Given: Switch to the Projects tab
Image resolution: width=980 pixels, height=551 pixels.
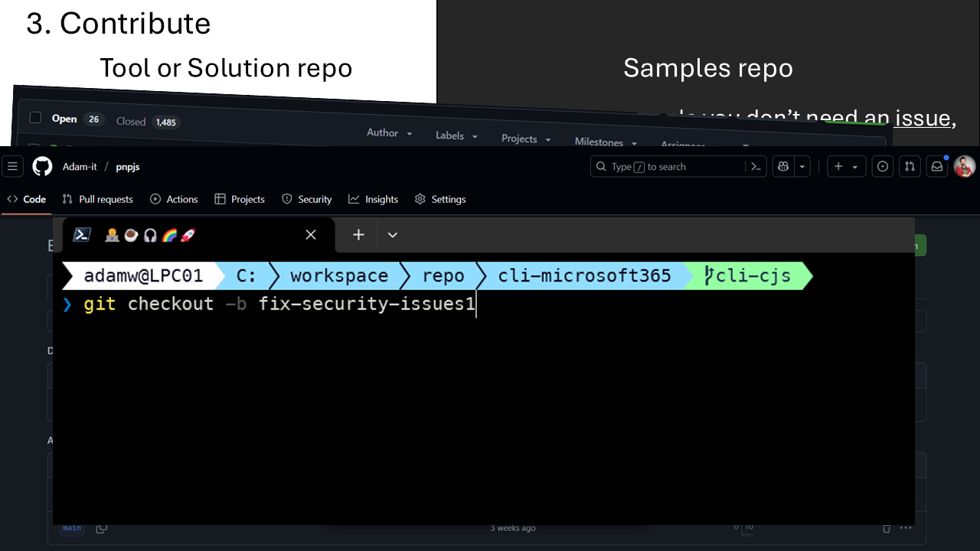Looking at the screenshot, I should [x=240, y=199].
